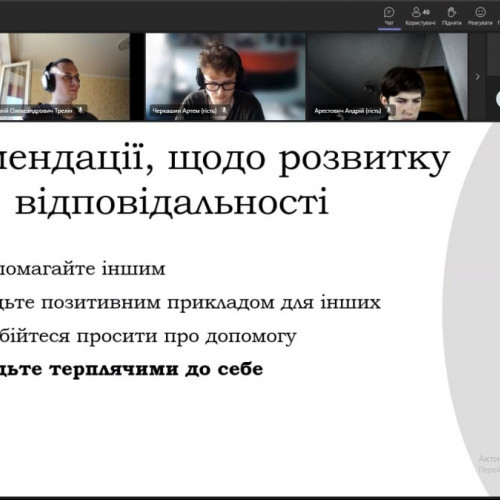Select the Трелін participant video tile
The width and height of the screenshot is (500, 500).
(x=65, y=76)
